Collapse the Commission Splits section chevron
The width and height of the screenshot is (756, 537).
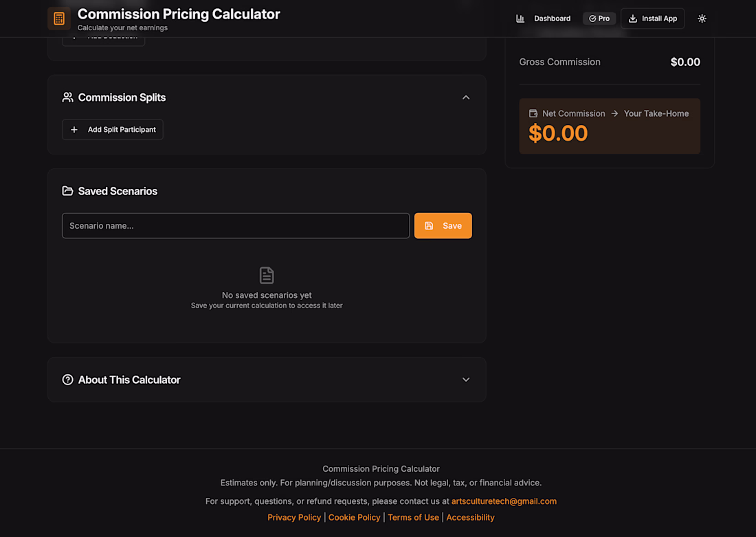[466, 98]
